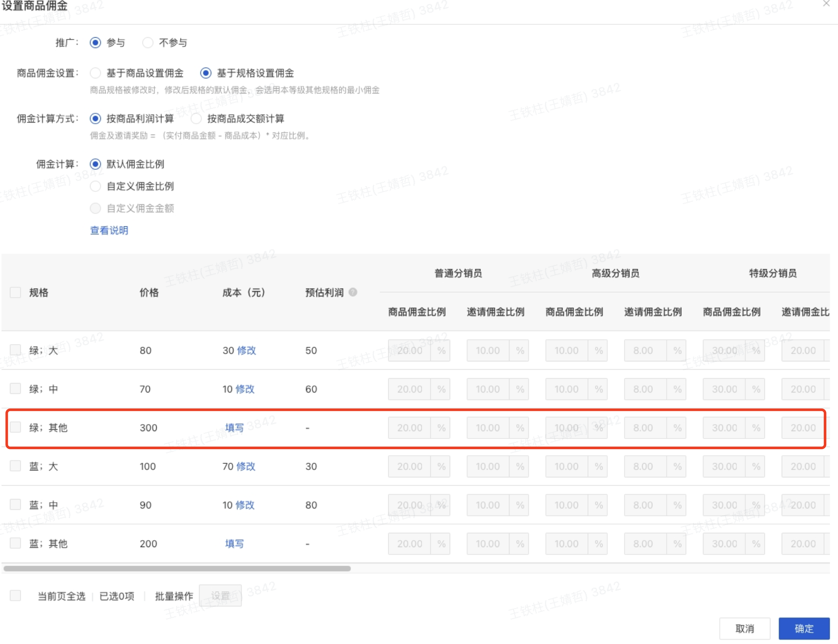The height and width of the screenshot is (644, 838).
Task: Check the 蓝；大 row checkbox
Action: [16, 466]
